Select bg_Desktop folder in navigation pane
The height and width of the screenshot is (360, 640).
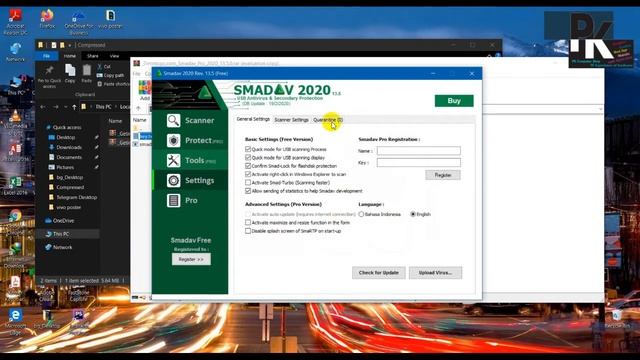point(66,177)
